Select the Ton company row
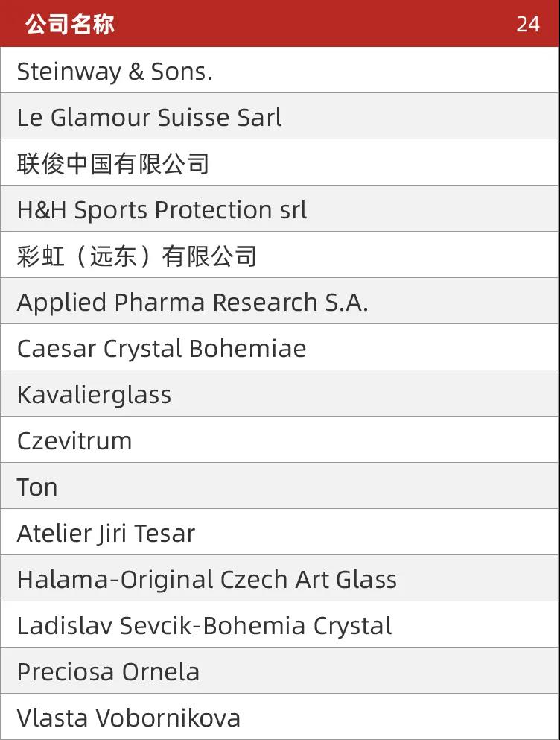This screenshot has width=560, height=740. tap(280, 486)
